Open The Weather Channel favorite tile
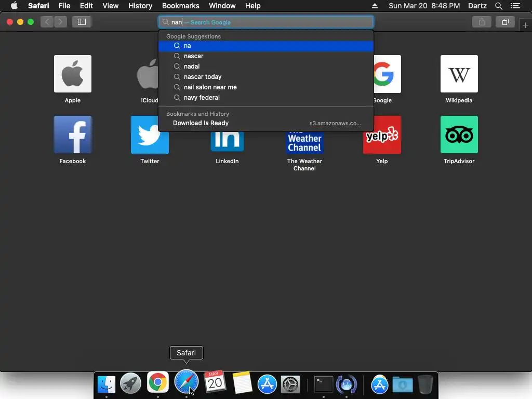532x399 pixels. tap(304, 142)
